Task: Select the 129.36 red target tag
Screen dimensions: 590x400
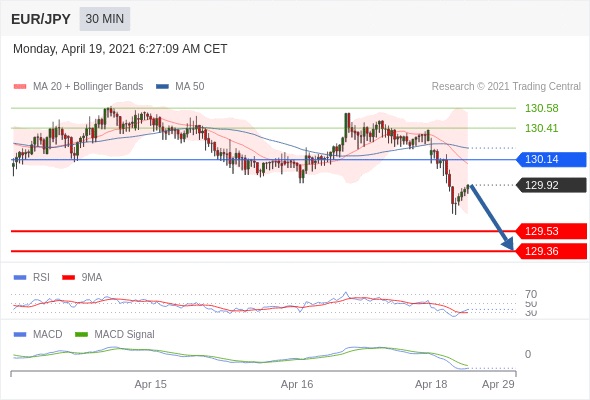Action: tap(551, 251)
